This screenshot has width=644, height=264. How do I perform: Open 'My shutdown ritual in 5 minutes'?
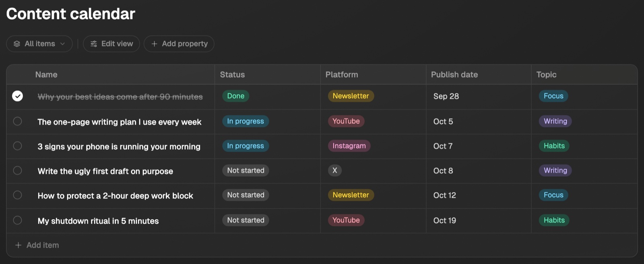pyautogui.click(x=98, y=221)
